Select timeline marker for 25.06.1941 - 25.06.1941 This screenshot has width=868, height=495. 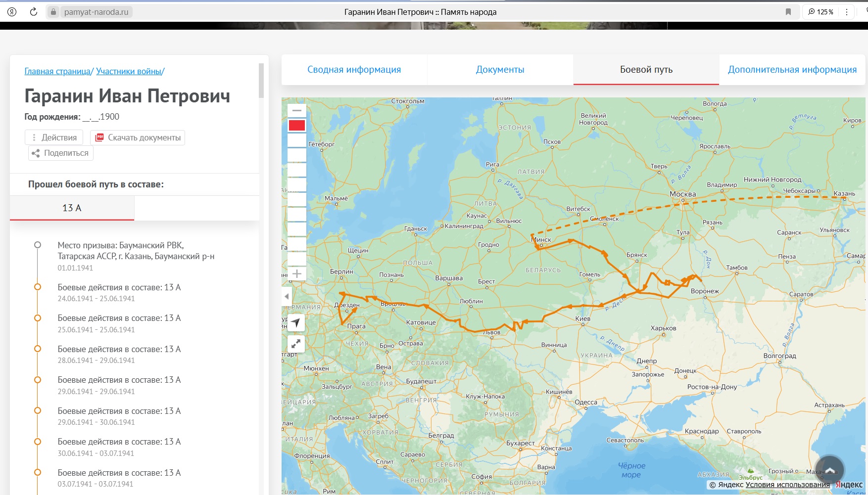[x=38, y=318]
